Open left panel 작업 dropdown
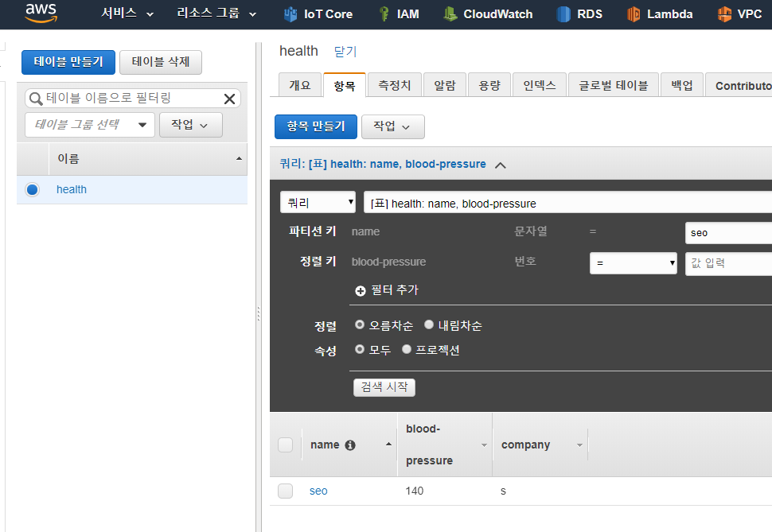This screenshot has width=772, height=532. [x=190, y=125]
